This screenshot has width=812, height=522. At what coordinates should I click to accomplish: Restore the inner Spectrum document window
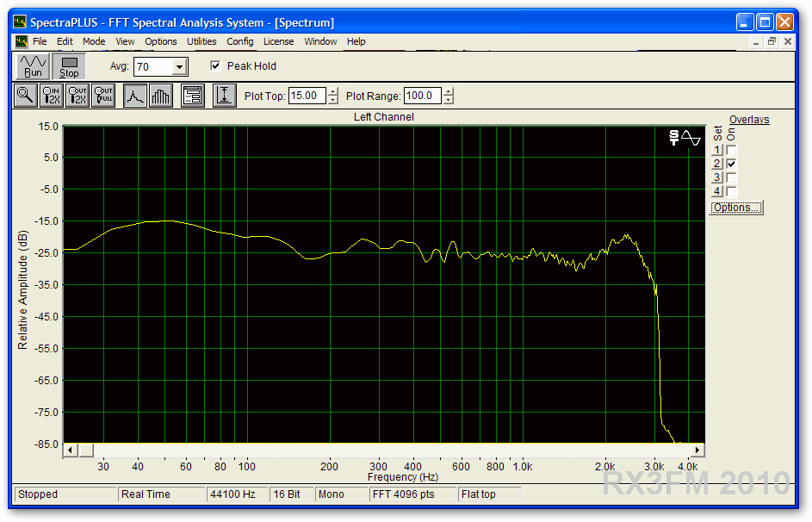[772, 42]
